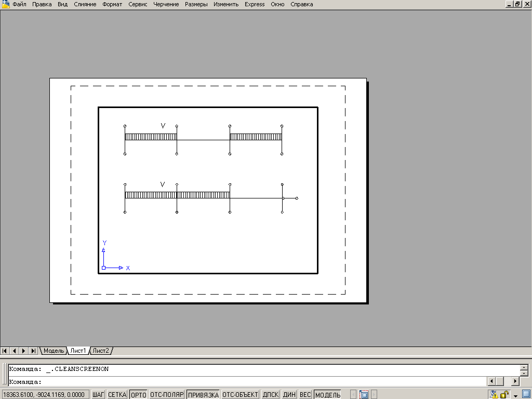Viewport: 532px width, 399px height.
Task: Click previous viewport arrow in status bar
Action: [x=353, y=395]
